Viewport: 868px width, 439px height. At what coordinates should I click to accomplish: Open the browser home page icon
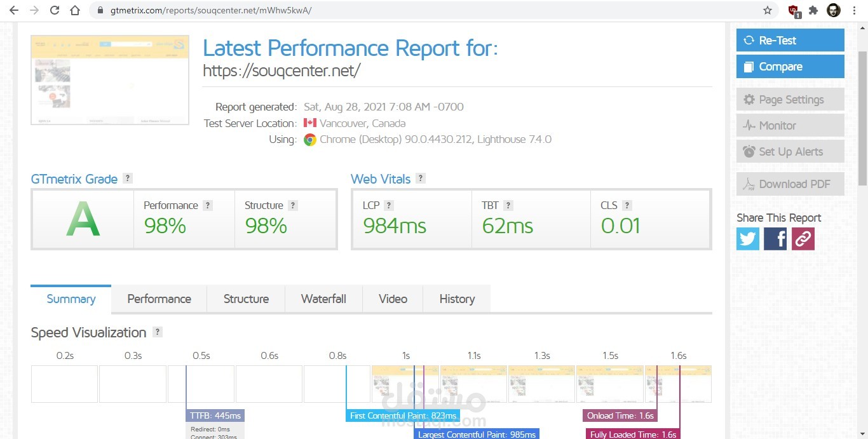point(75,10)
